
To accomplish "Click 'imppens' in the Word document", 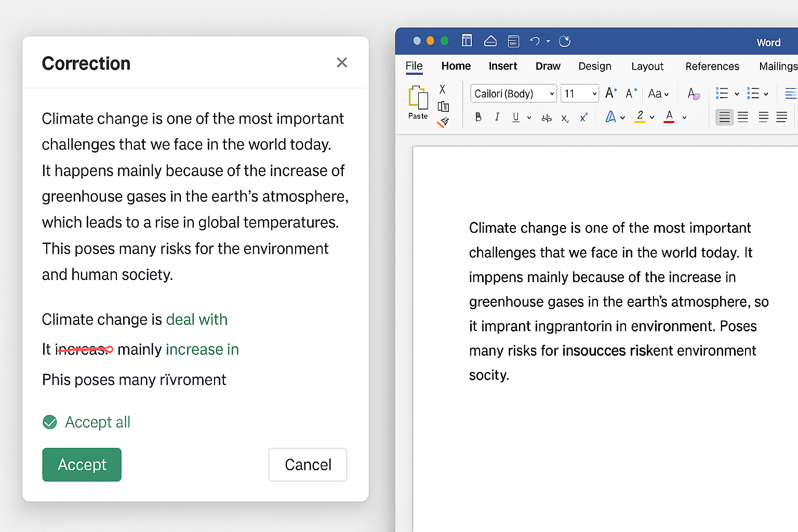I will pos(496,278).
